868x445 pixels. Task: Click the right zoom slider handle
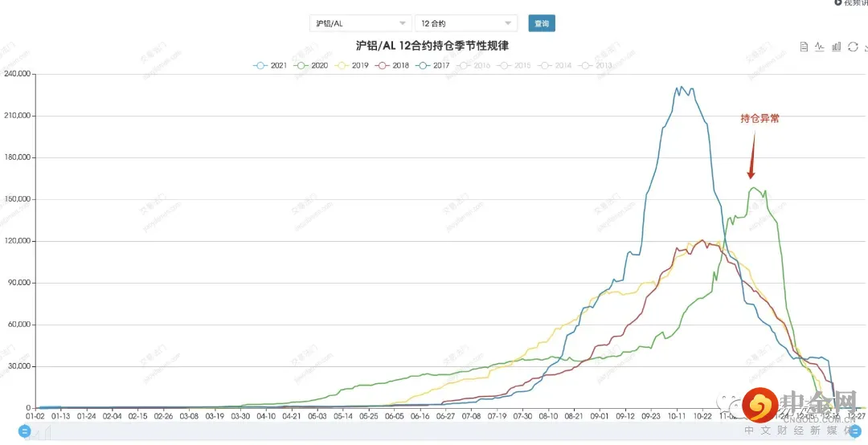coord(855,432)
